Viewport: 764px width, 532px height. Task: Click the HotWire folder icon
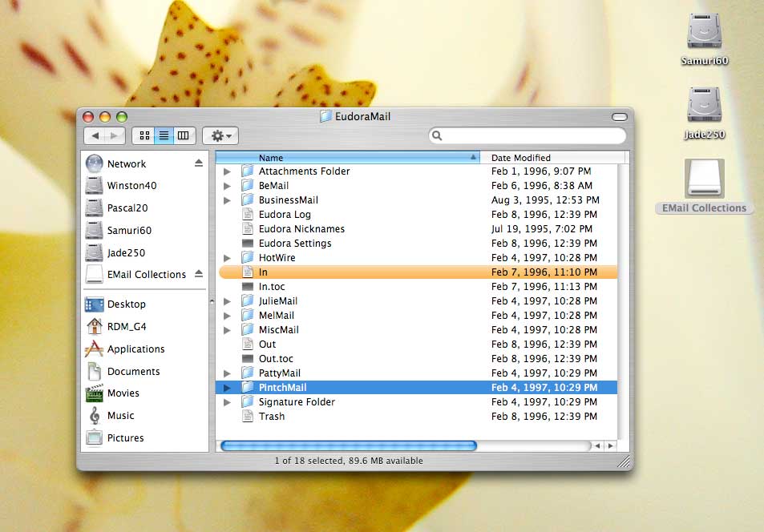pos(248,257)
